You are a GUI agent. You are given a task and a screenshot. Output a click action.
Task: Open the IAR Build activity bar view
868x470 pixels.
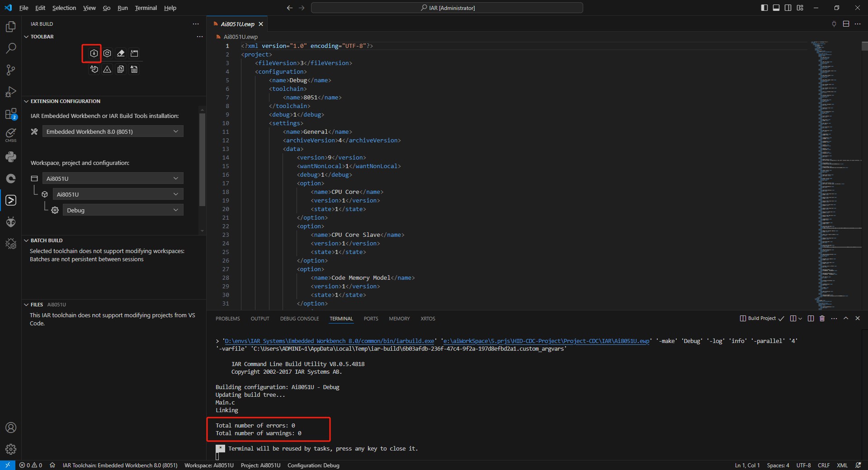[x=11, y=200]
